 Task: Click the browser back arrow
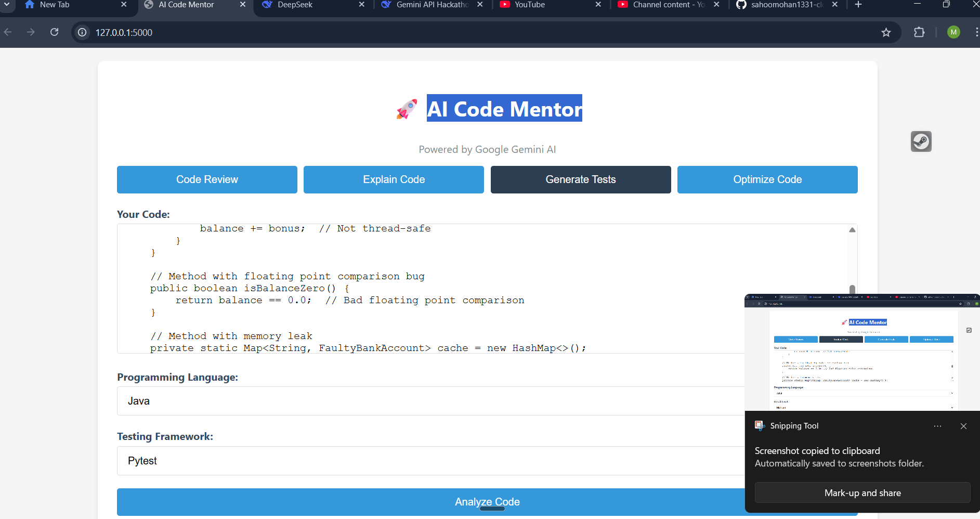[x=8, y=32]
